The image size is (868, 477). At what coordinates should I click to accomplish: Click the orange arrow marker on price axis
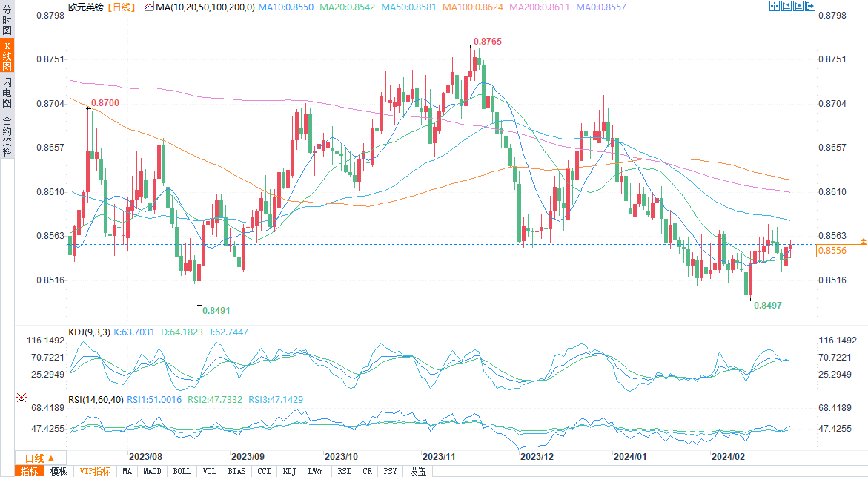point(863,242)
